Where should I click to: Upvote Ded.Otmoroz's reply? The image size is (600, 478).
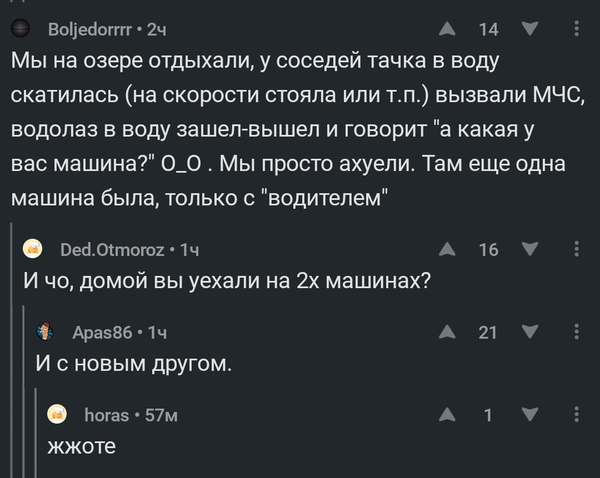pos(445,250)
